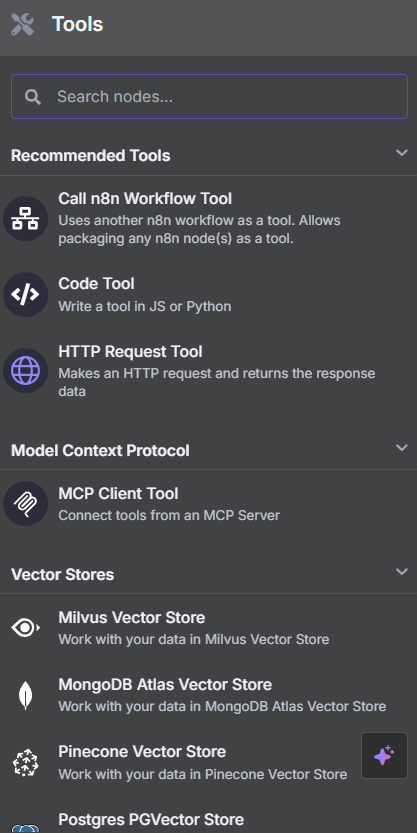Viewport: 417px width, 833px height.
Task: Click the Tools wrench icon in header
Action: (22, 24)
